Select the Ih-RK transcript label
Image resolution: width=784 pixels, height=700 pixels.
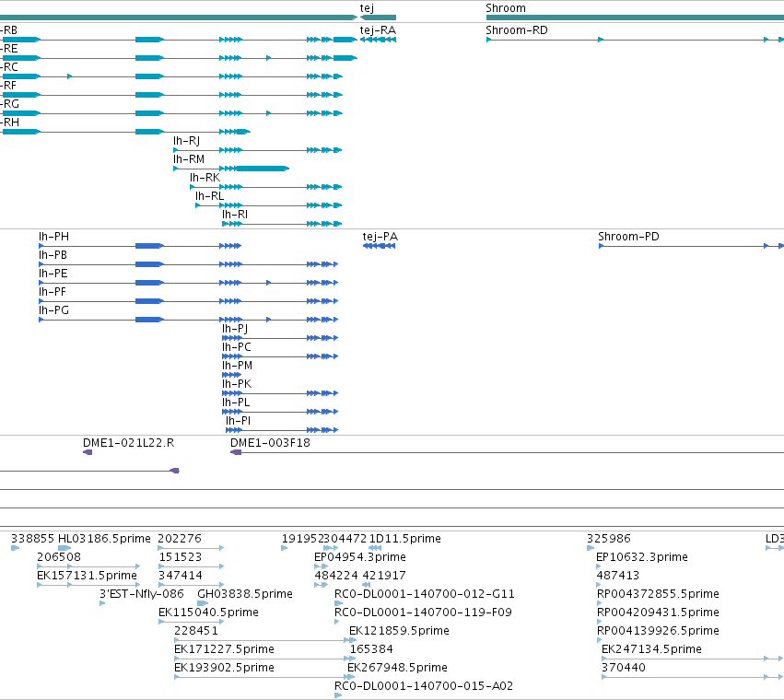pos(205,178)
